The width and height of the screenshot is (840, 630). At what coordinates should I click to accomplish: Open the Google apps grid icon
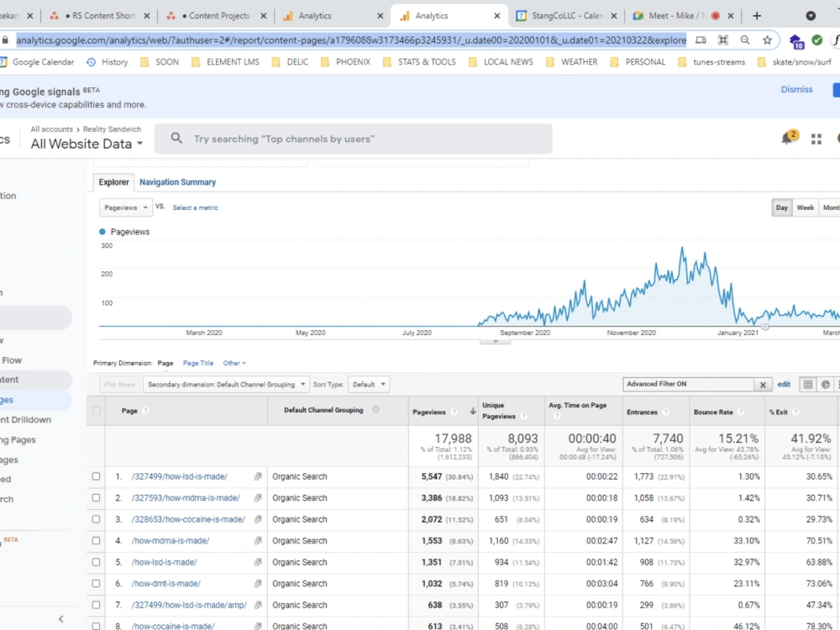[x=816, y=139]
